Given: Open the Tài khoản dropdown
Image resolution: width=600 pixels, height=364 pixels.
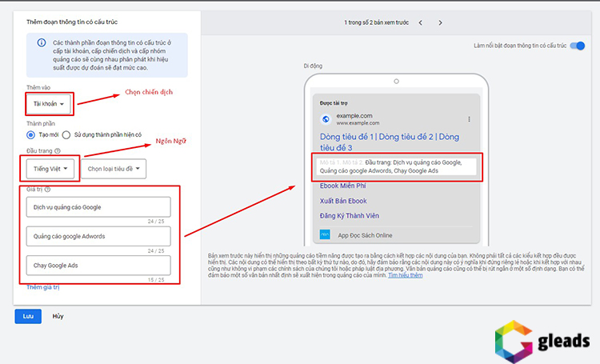Looking at the screenshot, I should pos(48,103).
